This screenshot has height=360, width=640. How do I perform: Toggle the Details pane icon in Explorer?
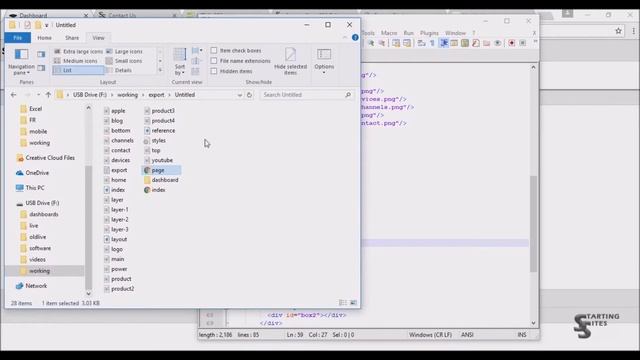click(41, 68)
